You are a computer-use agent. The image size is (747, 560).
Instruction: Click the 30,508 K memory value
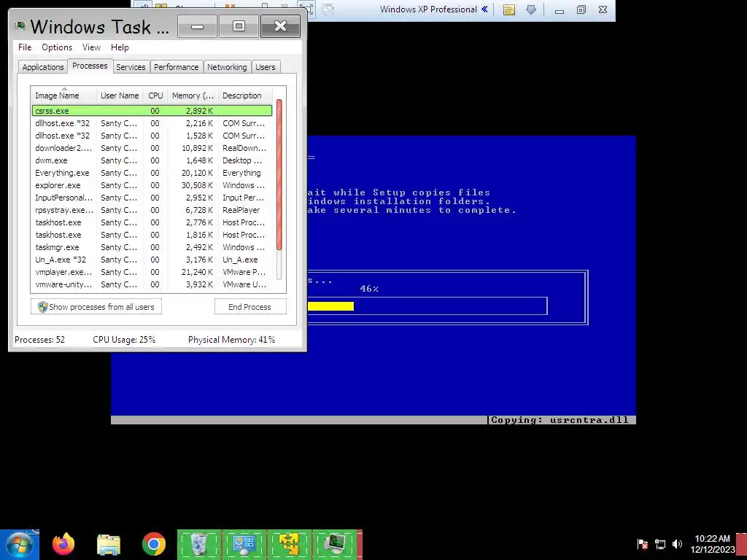[x=197, y=185]
